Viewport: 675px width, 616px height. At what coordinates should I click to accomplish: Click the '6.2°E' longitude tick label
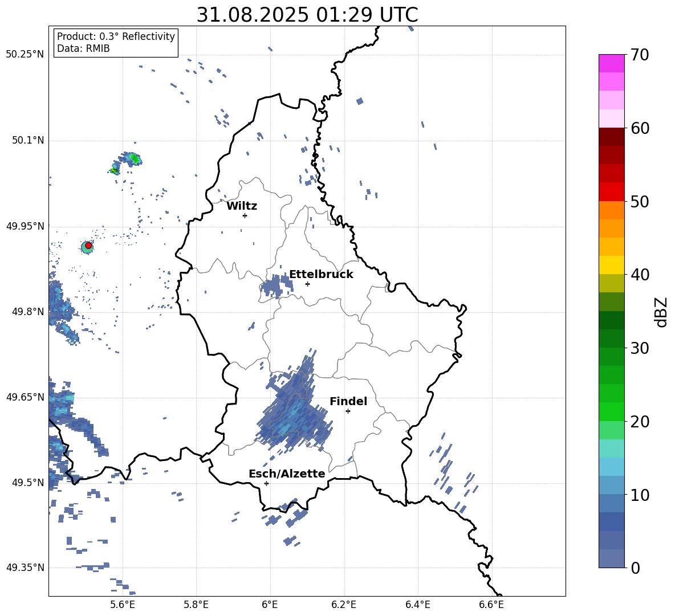click(344, 605)
